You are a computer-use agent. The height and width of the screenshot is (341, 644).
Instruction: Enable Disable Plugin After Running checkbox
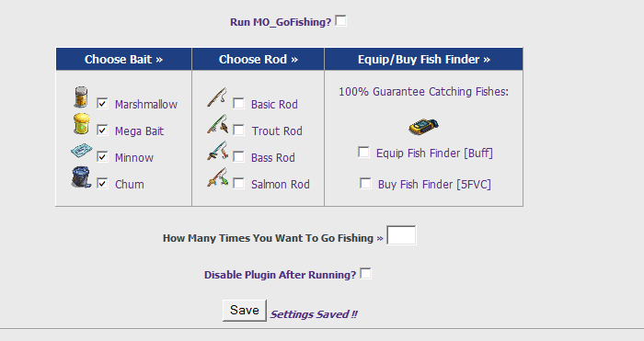click(x=365, y=273)
